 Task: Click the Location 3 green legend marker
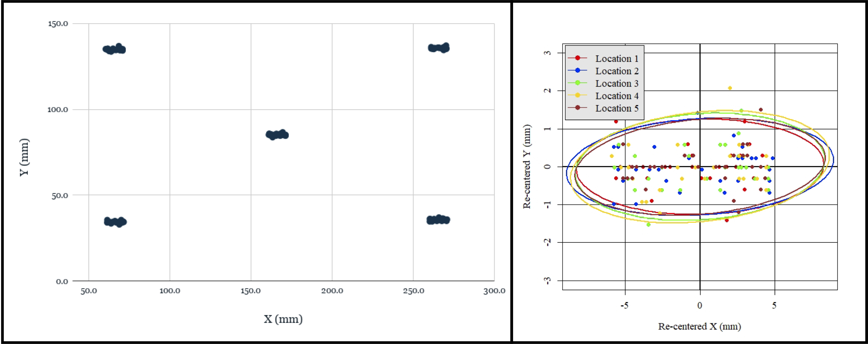click(577, 83)
